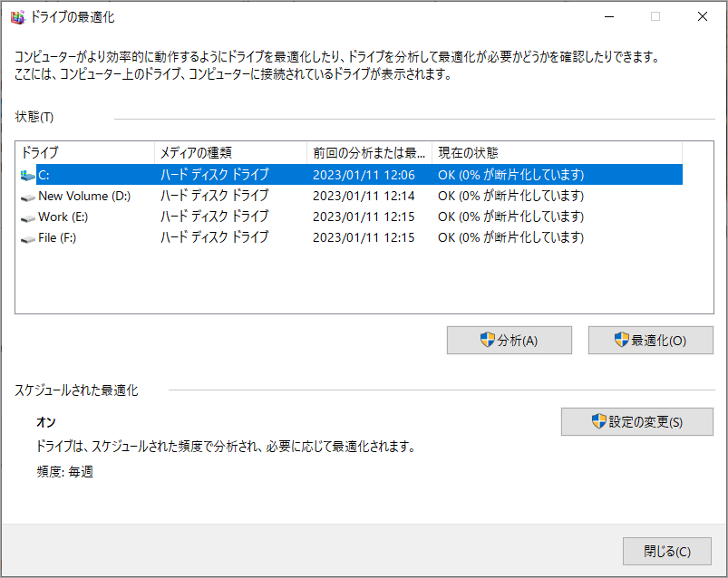Click status OK (0%) of File (F:) row
The width and height of the screenshot is (728, 578).
(x=510, y=237)
